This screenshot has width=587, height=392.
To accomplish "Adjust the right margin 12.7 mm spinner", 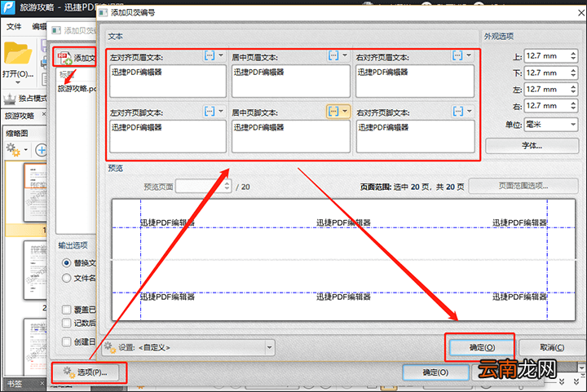I will point(573,105).
